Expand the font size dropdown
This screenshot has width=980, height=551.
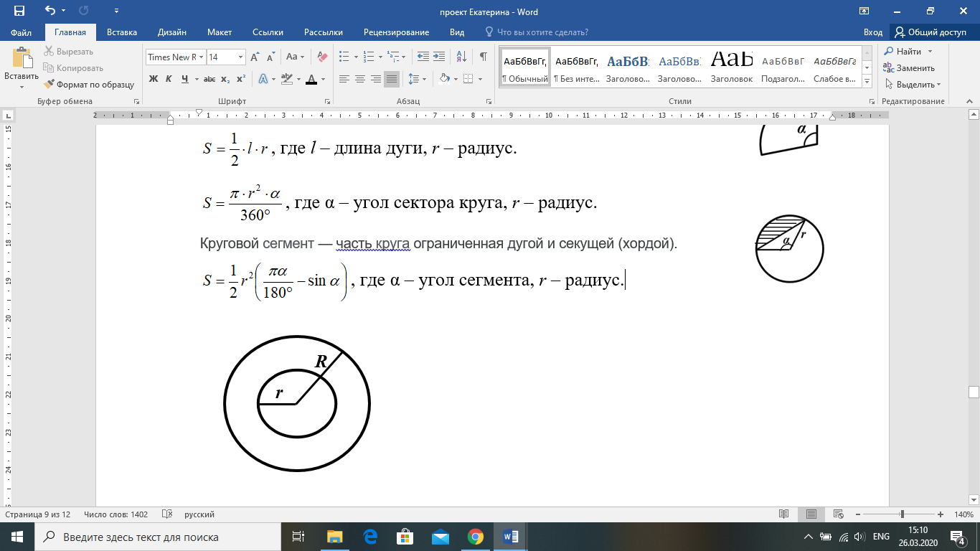pyautogui.click(x=240, y=57)
